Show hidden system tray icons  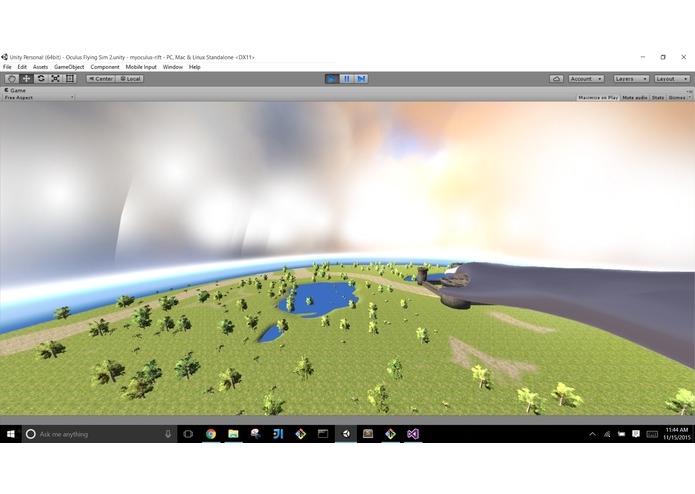[592, 434]
